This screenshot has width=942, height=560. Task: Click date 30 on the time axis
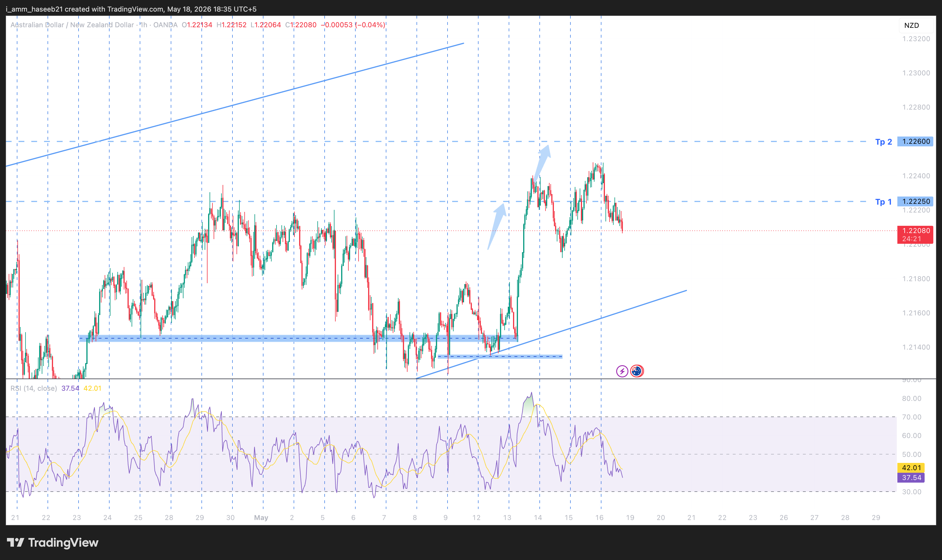coord(230,518)
